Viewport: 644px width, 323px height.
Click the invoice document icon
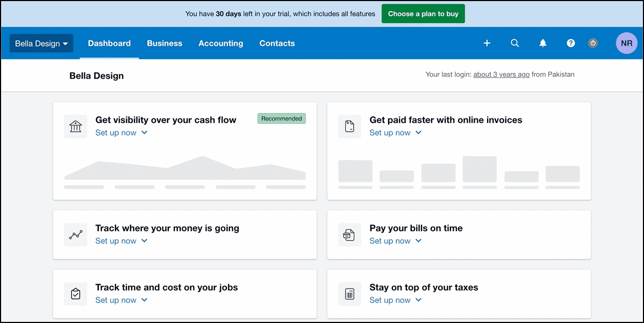[349, 127]
